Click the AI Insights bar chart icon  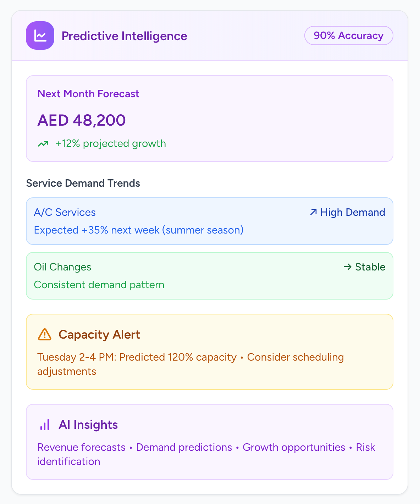(x=45, y=424)
